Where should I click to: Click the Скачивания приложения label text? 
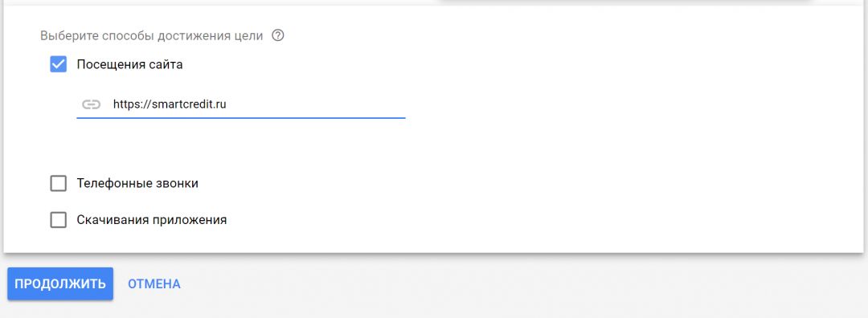[152, 220]
